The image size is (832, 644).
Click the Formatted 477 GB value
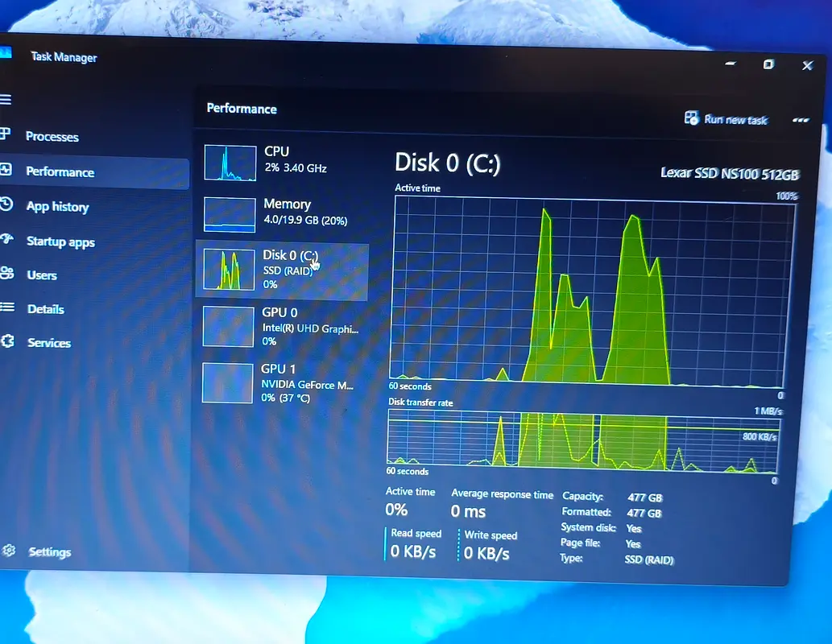click(x=644, y=513)
